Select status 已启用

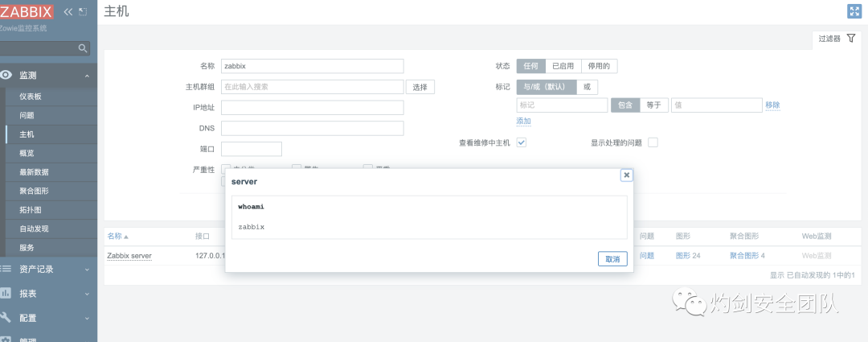[x=563, y=66]
